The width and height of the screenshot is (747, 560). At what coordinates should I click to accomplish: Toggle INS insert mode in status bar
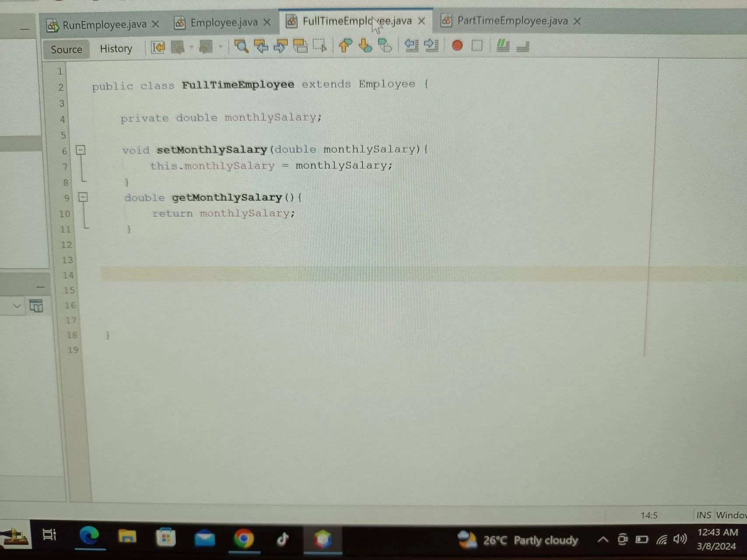pyautogui.click(x=704, y=515)
